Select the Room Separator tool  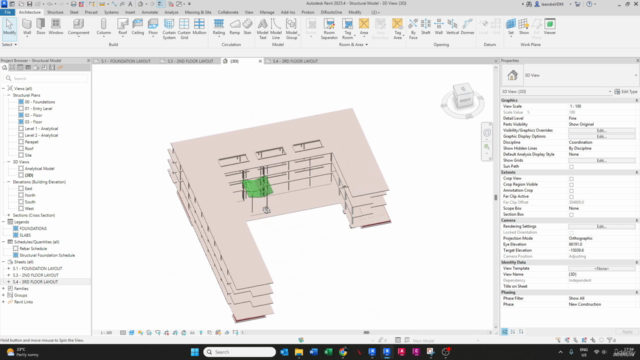[x=329, y=29]
